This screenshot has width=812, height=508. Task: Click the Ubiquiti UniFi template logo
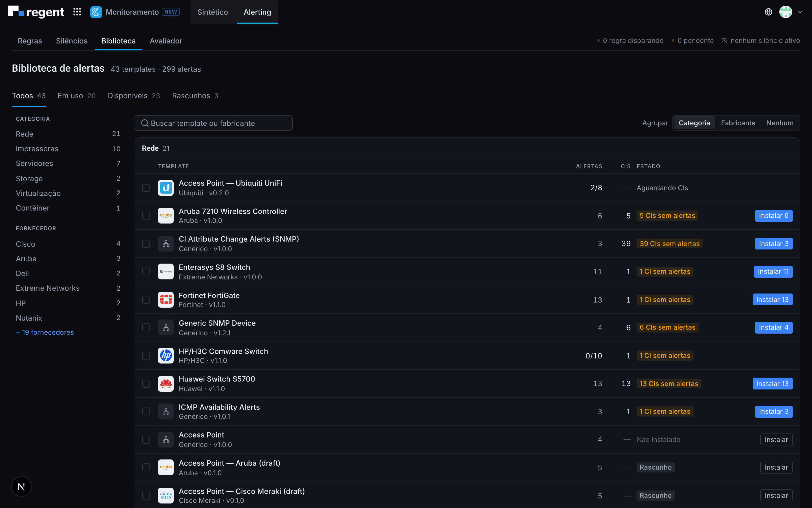coord(166,188)
